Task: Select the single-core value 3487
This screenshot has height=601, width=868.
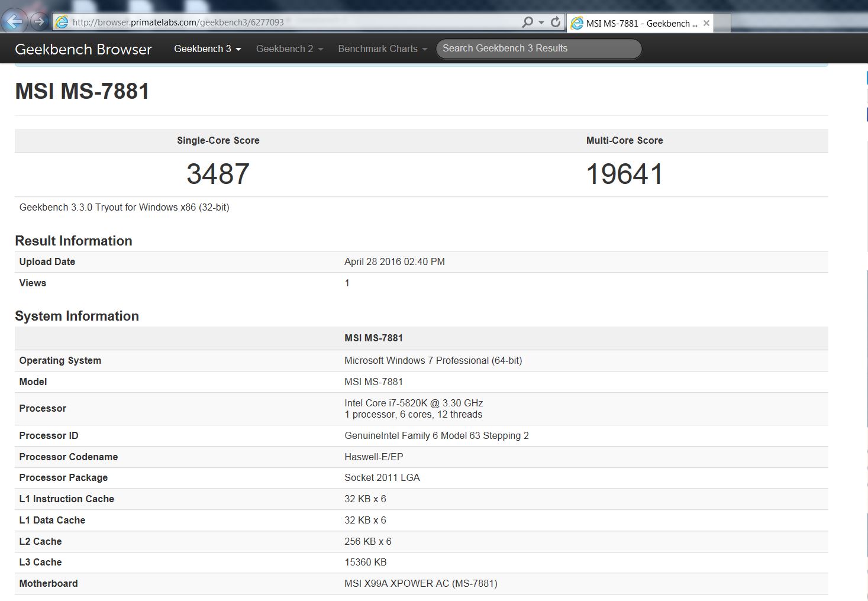Action: coord(218,174)
